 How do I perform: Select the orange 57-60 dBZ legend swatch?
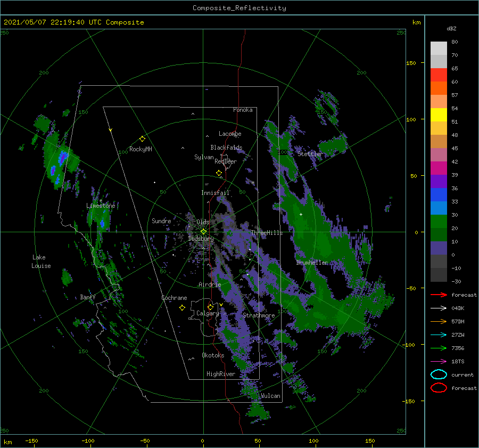pyautogui.click(x=439, y=88)
